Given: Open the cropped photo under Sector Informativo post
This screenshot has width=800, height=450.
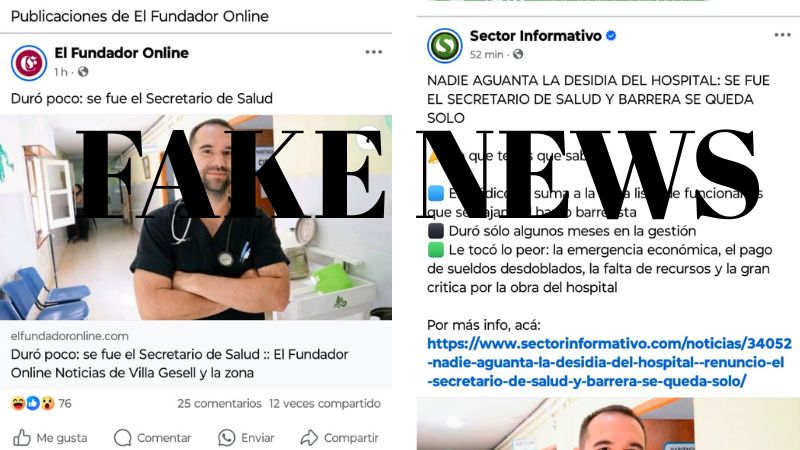Looking at the screenshot, I should [608, 423].
